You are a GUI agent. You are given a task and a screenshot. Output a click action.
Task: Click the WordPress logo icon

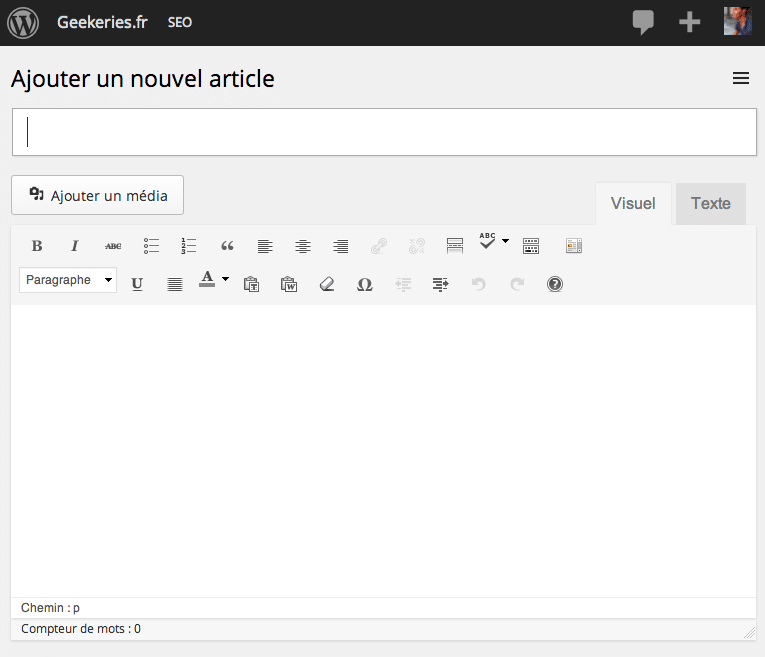(23, 22)
